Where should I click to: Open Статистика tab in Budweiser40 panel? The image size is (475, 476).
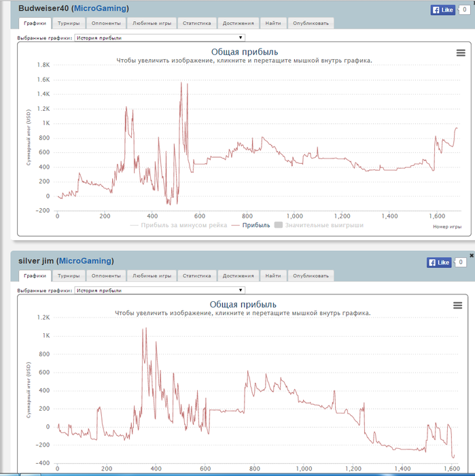click(x=196, y=23)
